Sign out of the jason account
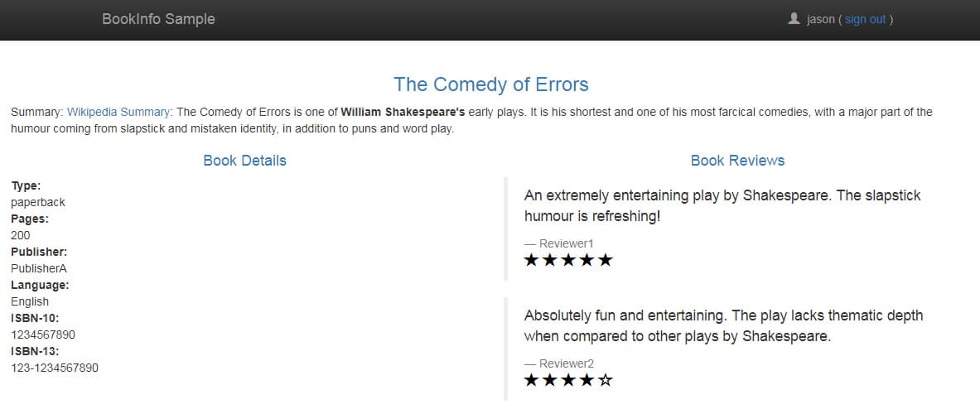 (x=866, y=19)
